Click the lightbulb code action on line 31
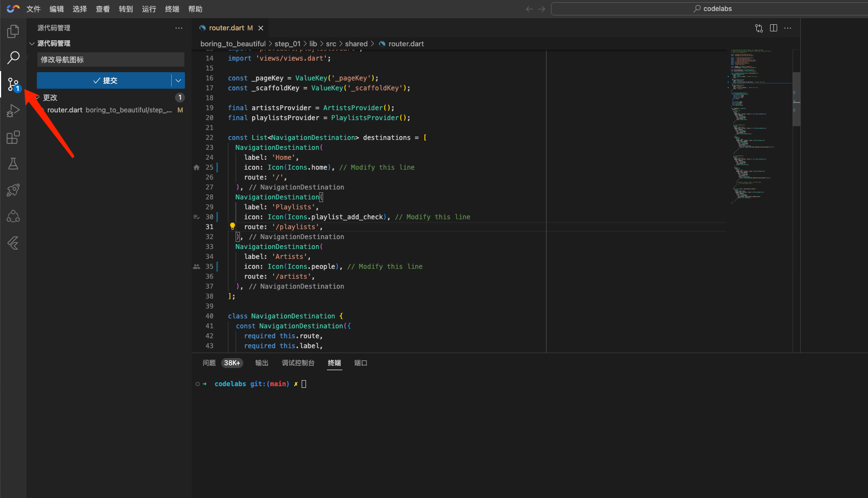 [x=232, y=226]
